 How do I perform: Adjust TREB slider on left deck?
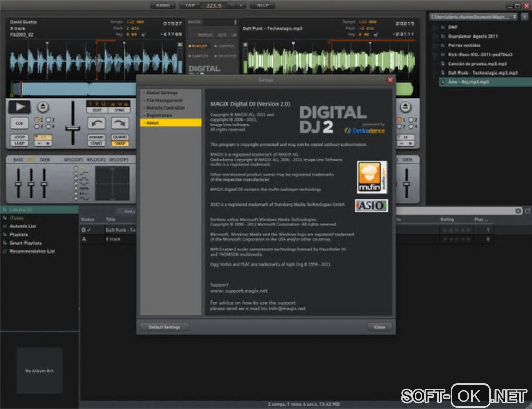coord(44,184)
